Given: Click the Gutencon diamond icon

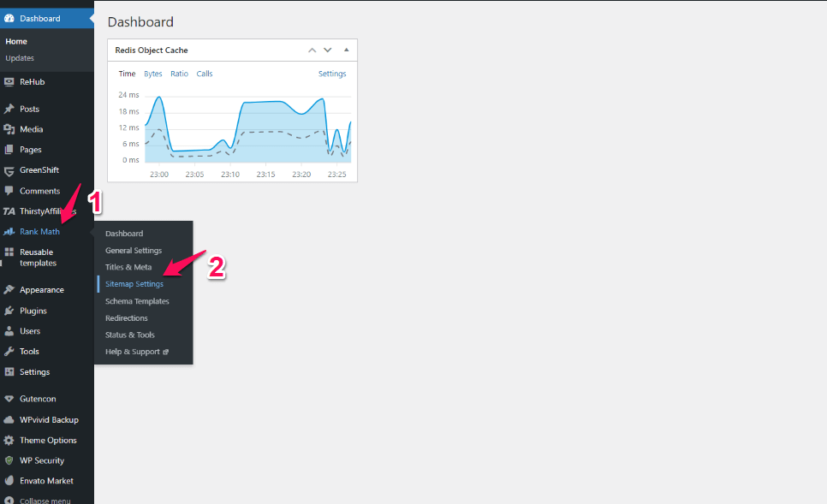Looking at the screenshot, I should pos(9,399).
